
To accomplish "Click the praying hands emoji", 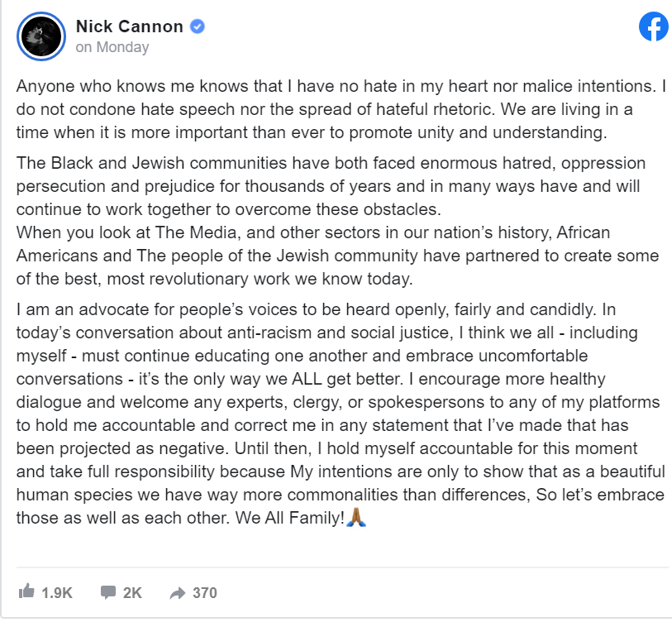I will 355,517.
